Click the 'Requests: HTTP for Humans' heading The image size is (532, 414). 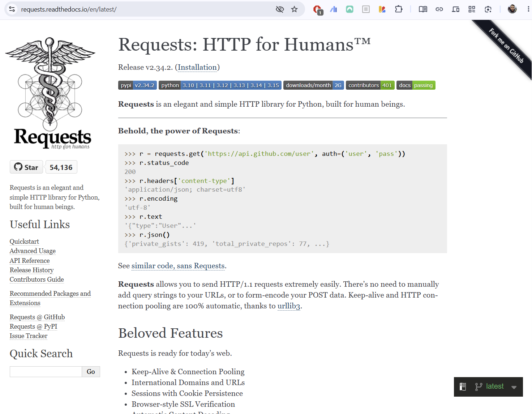tap(244, 45)
